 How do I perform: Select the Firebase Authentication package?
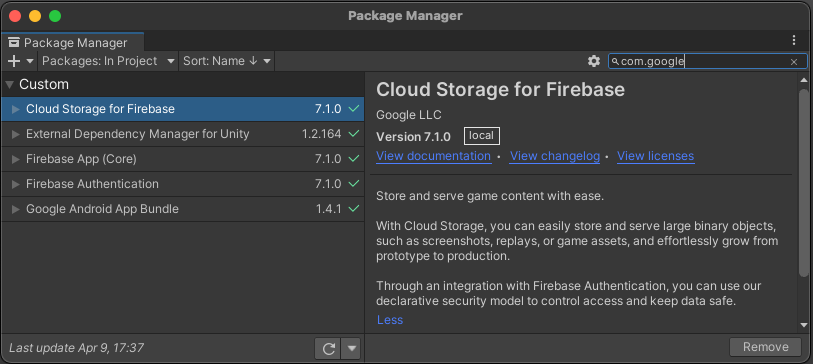click(183, 184)
